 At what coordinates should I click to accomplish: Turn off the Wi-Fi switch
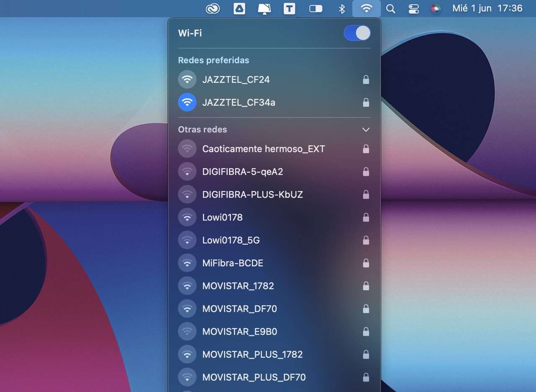357,33
